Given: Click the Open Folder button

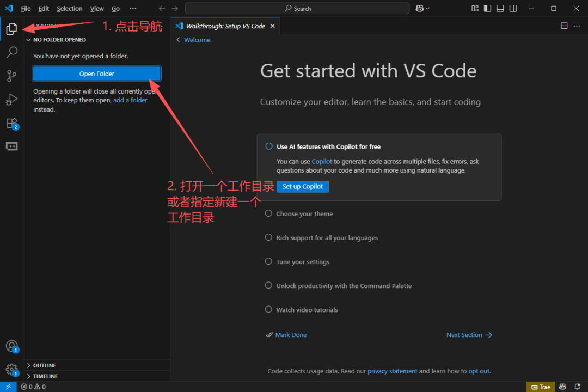Looking at the screenshot, I should [x=97, y=73].
